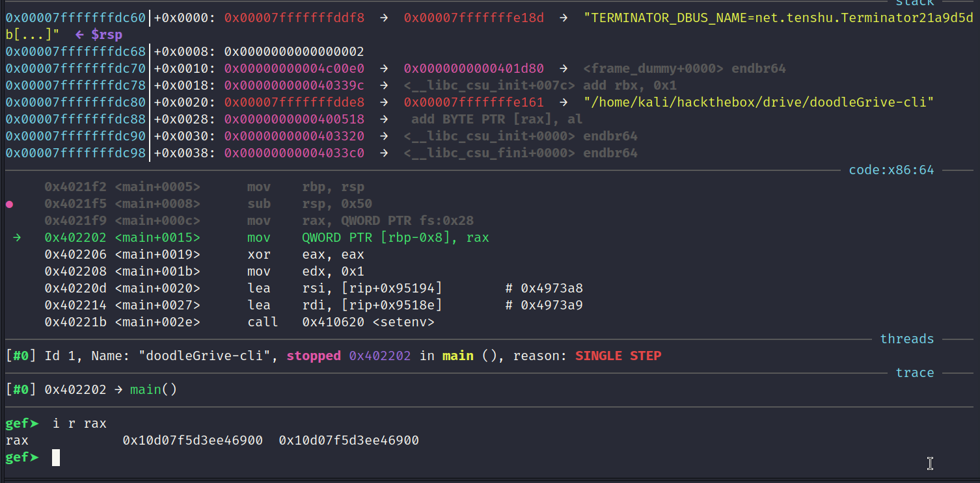
Task: Click the pink breakpoint dot at main+0008
Action: [9, 204]
